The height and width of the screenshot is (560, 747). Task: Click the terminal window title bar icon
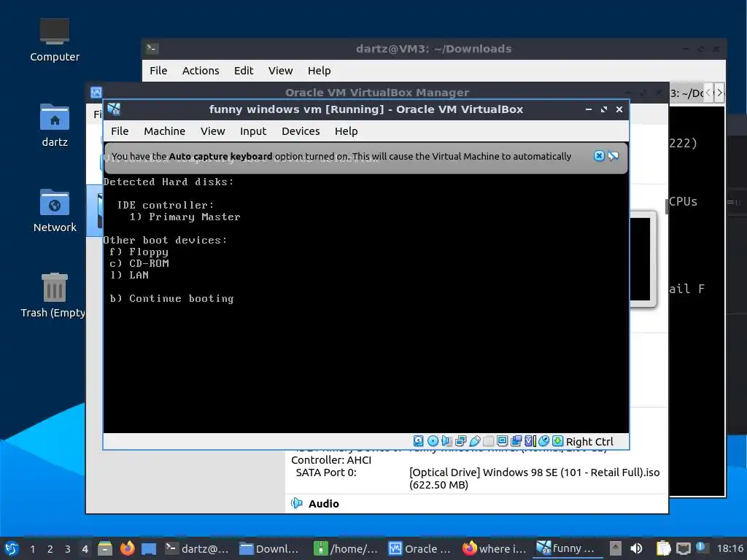[152, 48]
